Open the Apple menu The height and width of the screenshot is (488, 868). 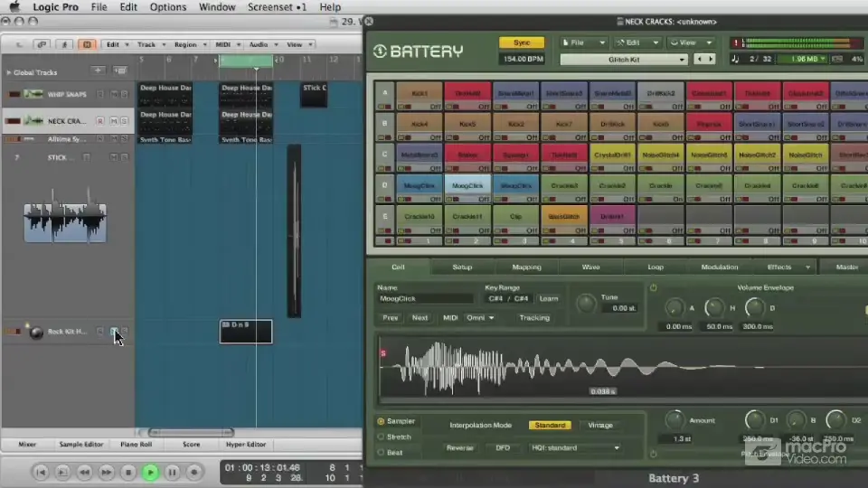click(x=14, y=7)
